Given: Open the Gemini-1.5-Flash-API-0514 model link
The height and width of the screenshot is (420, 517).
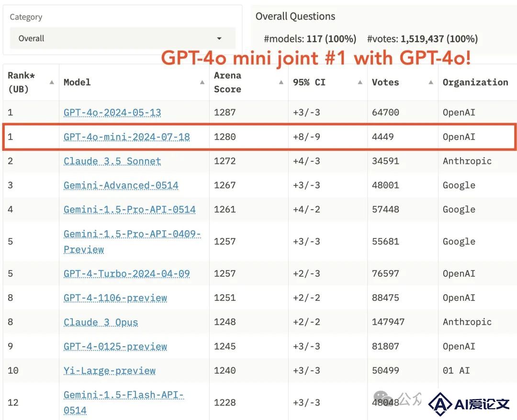Looking at the screenshot, I should pyautogui.click(x=124, y=402).
